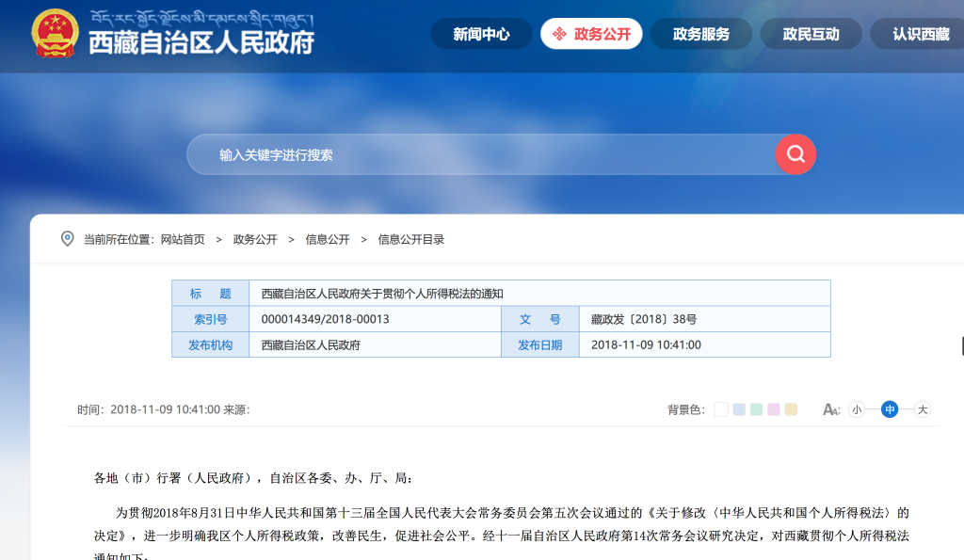
Task: Open the 政务公开 navigation tab
Action: tap(592, 34)
